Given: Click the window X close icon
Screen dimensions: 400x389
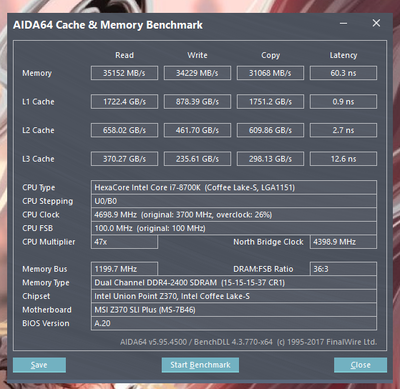Looking at the screenshot, I should click(376, 23).
